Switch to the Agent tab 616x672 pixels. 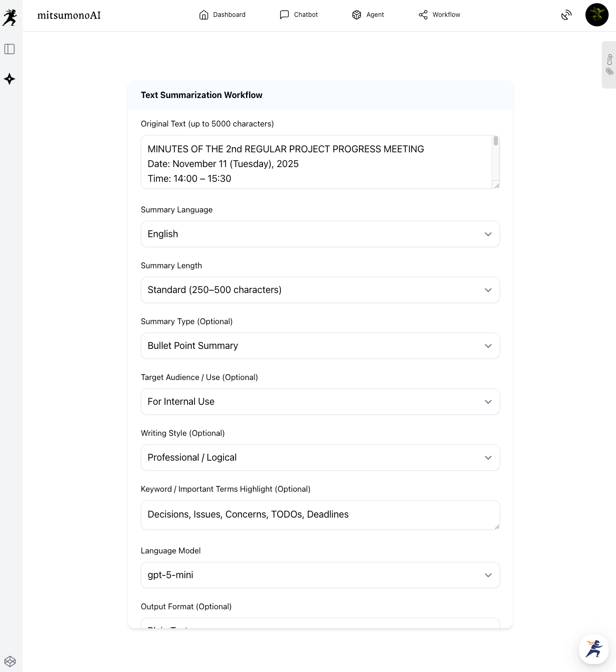pos(368,15)
